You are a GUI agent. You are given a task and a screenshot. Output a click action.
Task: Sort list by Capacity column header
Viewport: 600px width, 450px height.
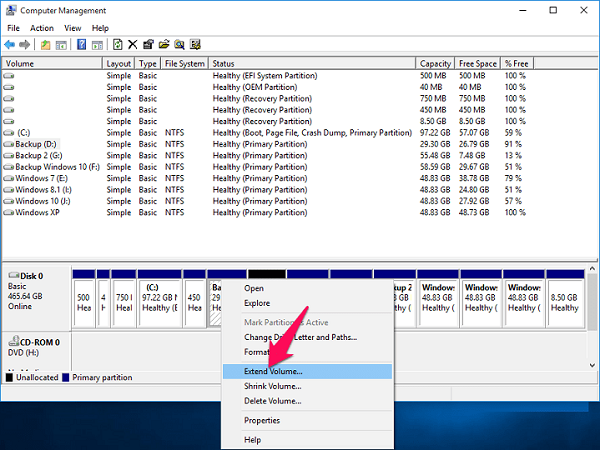pos(435,64)
